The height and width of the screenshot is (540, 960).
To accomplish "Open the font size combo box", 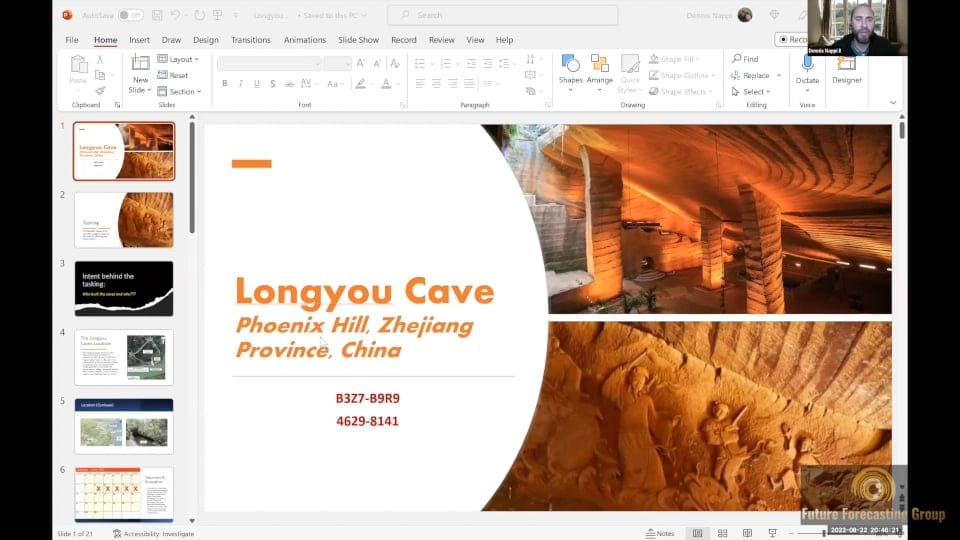I will coord(337,63).
